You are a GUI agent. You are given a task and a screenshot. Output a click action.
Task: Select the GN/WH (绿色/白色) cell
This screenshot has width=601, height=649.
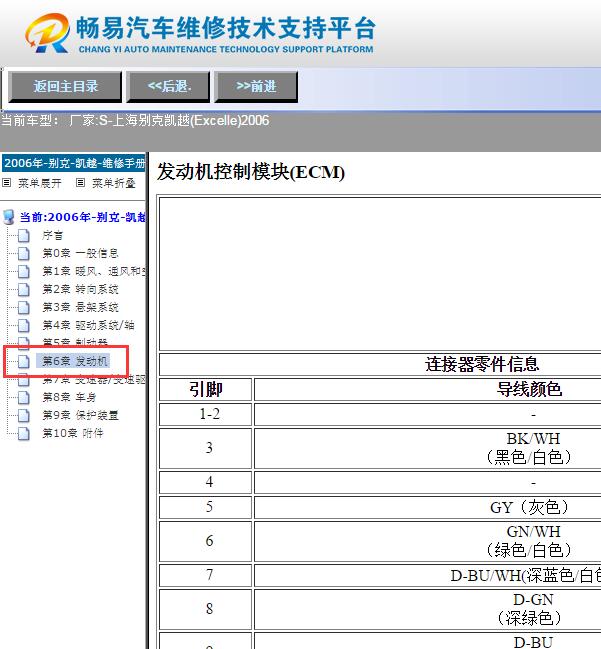[428, 541]
